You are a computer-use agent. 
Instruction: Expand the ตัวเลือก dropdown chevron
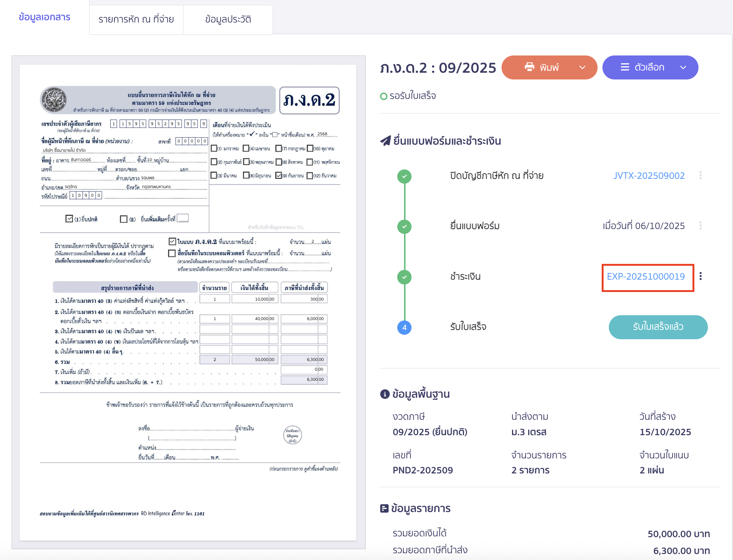[x=683, y=67]
